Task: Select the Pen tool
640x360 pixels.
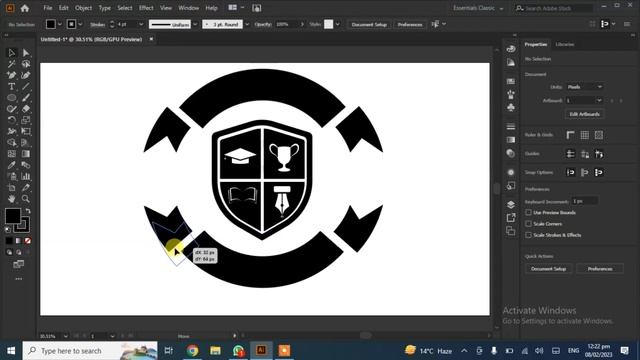Action: [x=11, y=75]
